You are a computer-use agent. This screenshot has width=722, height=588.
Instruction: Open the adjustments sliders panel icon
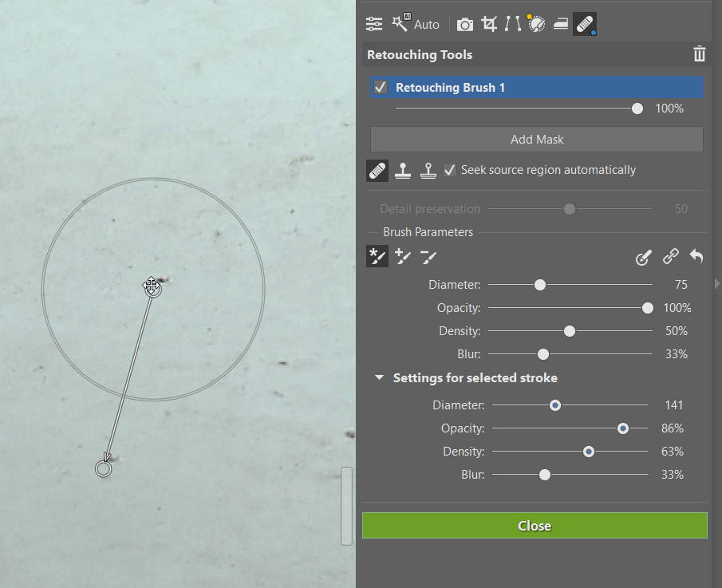pos(374,24)
